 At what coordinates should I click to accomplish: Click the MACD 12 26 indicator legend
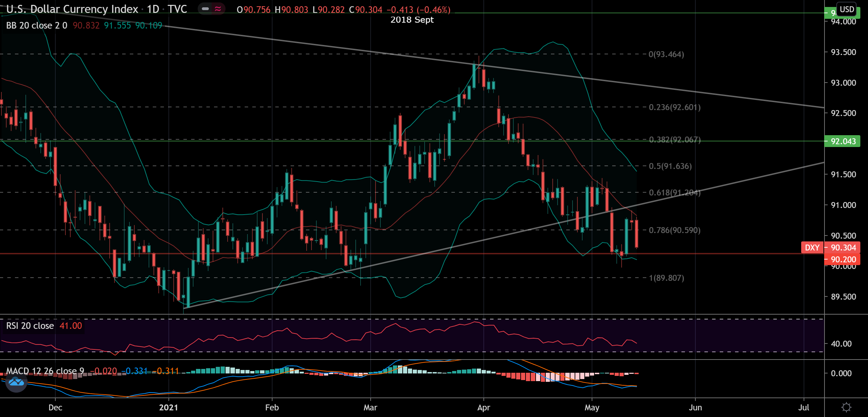tap(45, 371)
